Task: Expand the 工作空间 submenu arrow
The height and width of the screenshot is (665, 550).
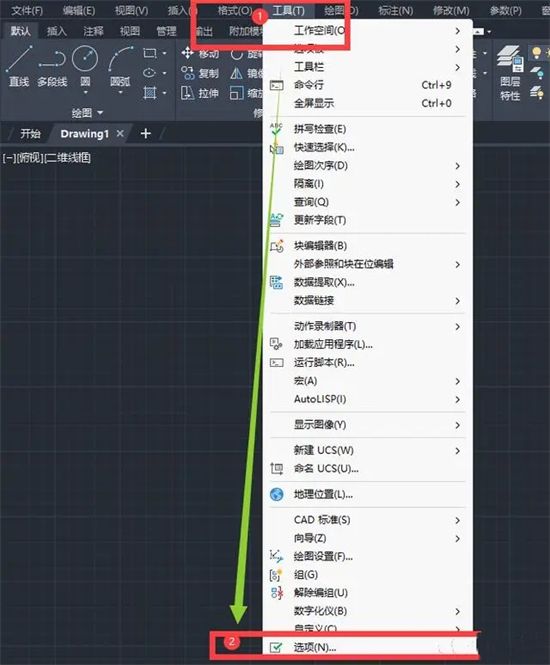Action: tap(458, 31)
